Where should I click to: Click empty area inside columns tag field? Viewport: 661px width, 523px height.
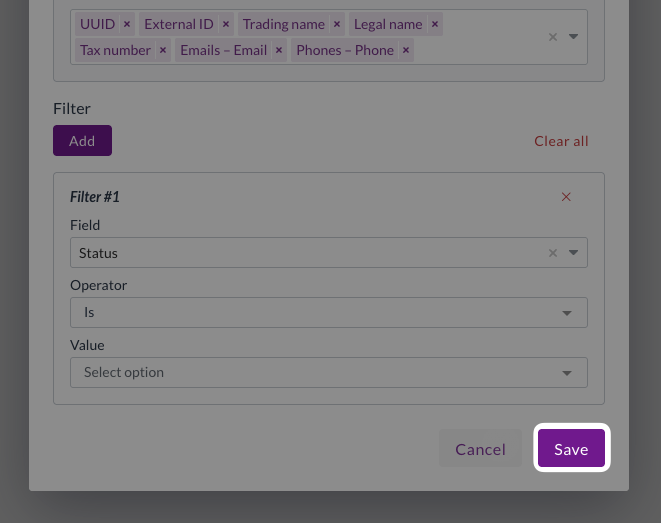[480, 50]
